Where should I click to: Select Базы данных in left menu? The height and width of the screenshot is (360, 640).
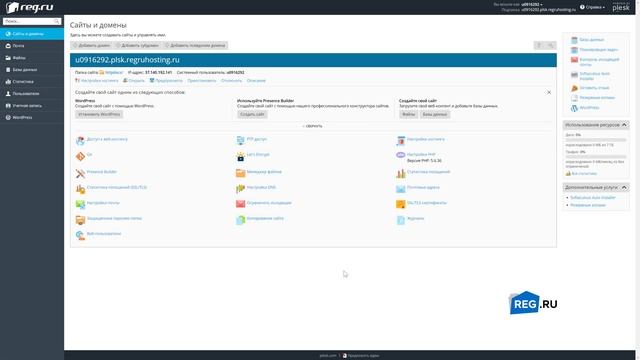(x=32, y=69)
